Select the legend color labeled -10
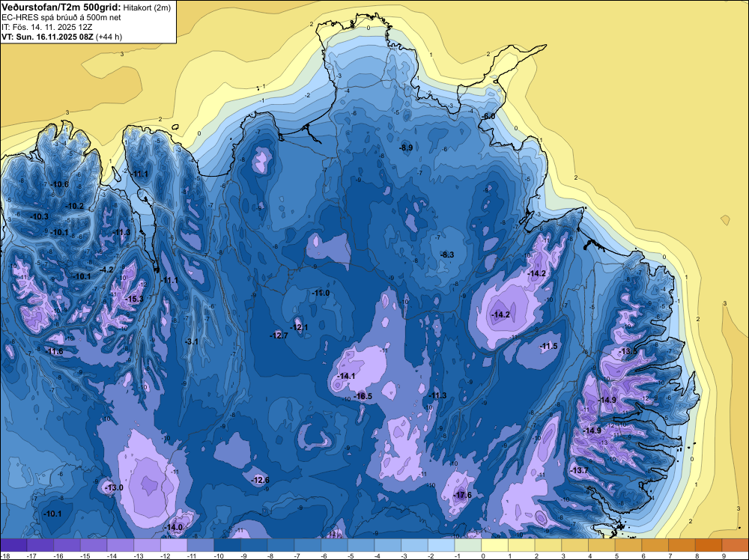The image size is (749, 560). (x=228, y=545)
